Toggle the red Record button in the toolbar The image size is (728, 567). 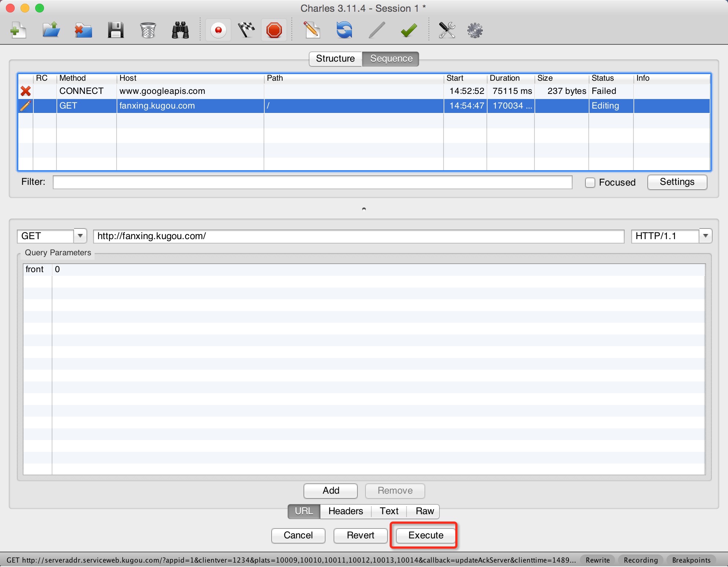pyautogui.click(x=218, y=30)
